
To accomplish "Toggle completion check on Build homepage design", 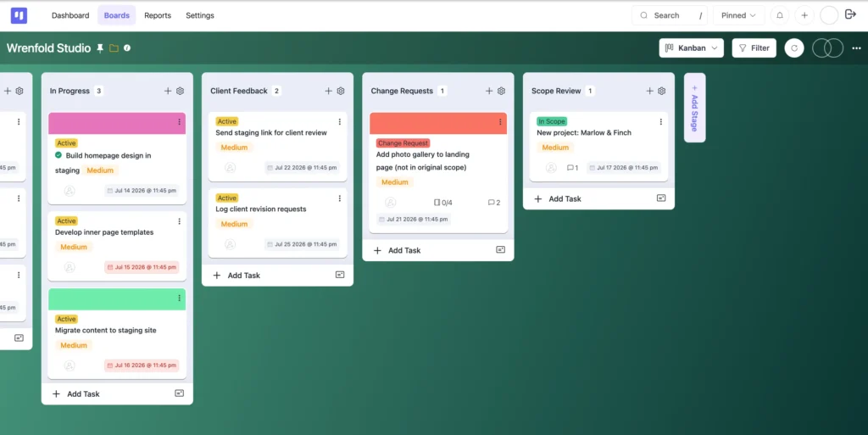I will coord(58,155).
